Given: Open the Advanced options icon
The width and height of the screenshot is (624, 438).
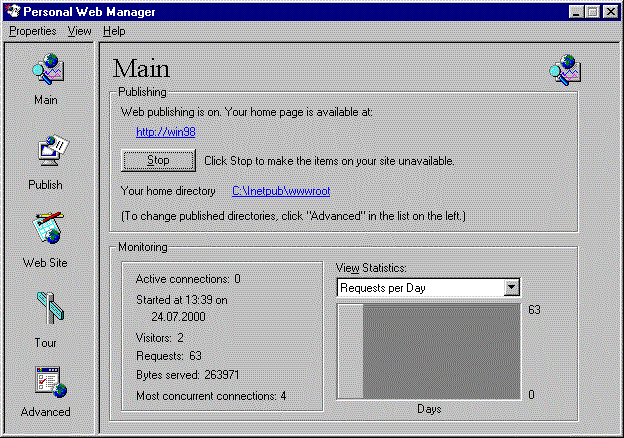Looking at the screenshot, I should coord(51,382).
